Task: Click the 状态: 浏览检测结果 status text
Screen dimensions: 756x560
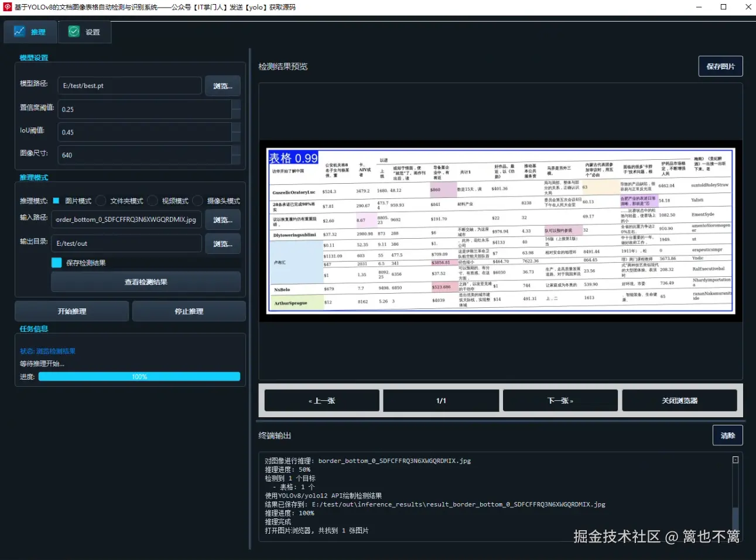Action: [47, 351]
